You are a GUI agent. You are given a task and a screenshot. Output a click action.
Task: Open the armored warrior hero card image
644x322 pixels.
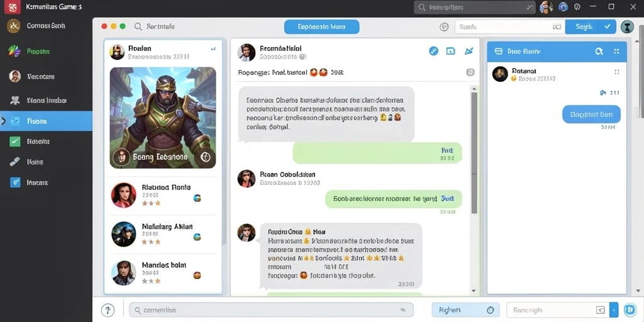[163, 118]
